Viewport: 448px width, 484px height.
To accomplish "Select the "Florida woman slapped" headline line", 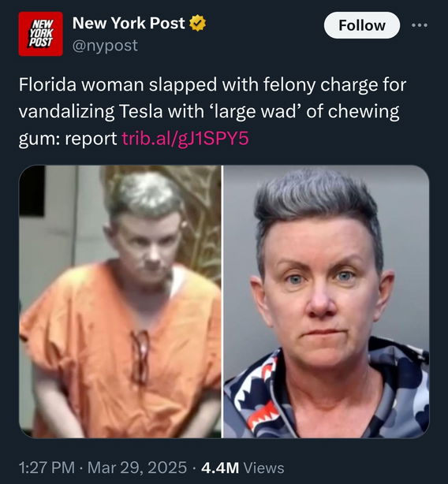I will (212, 85).
